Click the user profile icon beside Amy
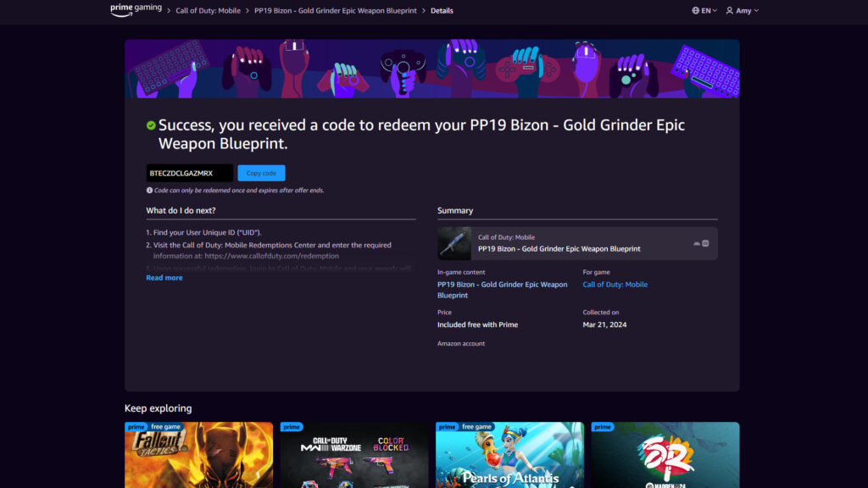The width and height of the screenshot is (868, 488). [x=729, y=11]
